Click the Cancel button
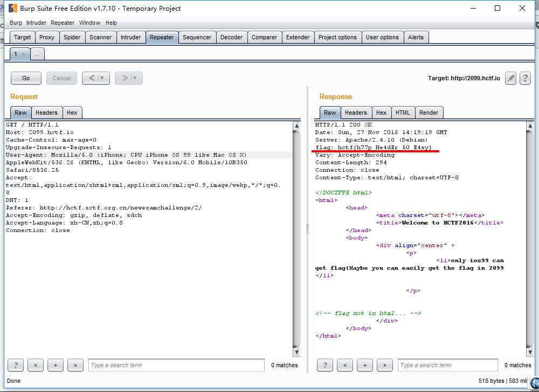This screenshot has width=539, height=392. pos(62,78)
